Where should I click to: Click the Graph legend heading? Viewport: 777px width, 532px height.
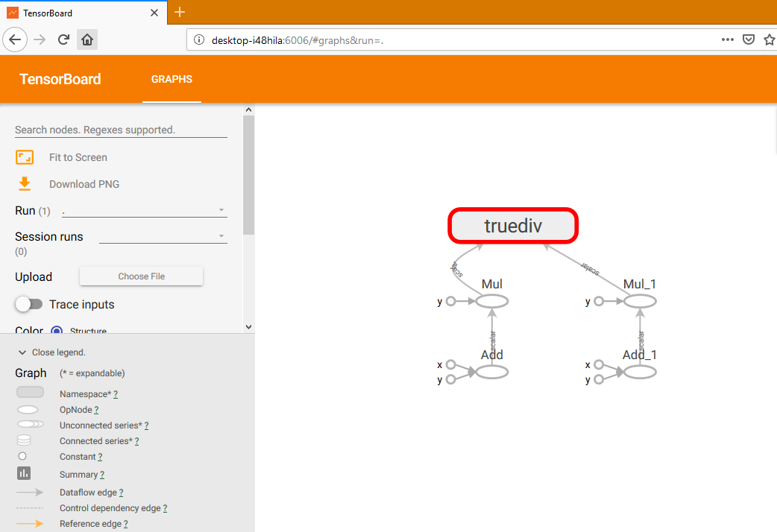point(31,373)
